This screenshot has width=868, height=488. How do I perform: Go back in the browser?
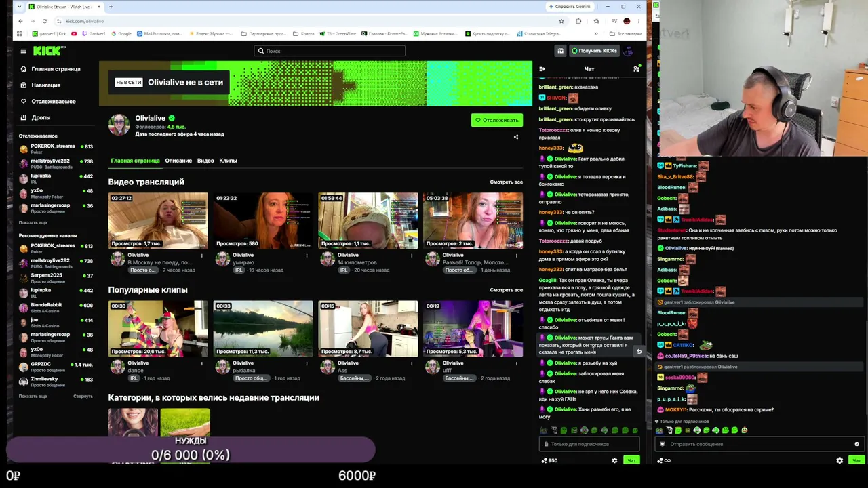click(20, 21)
